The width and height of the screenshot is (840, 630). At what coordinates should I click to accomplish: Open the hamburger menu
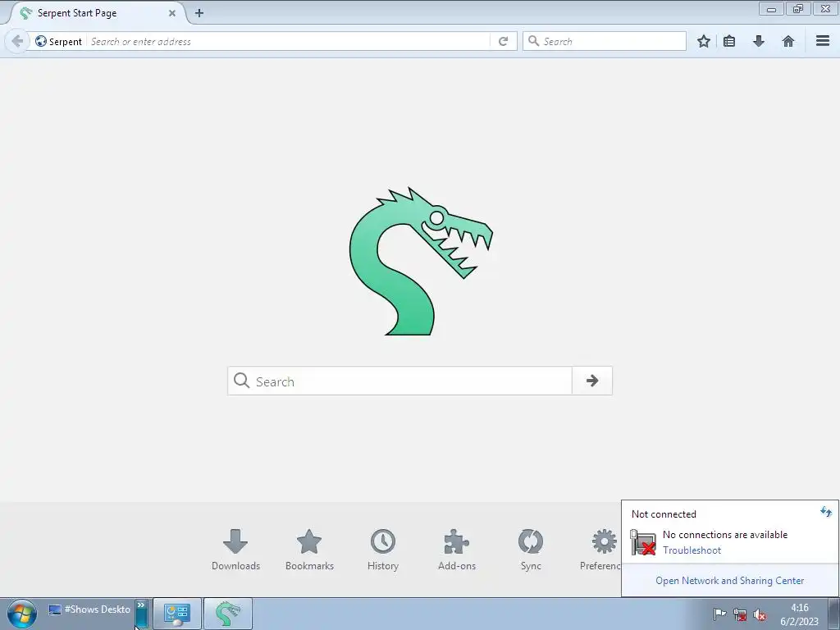pos(823,41)
